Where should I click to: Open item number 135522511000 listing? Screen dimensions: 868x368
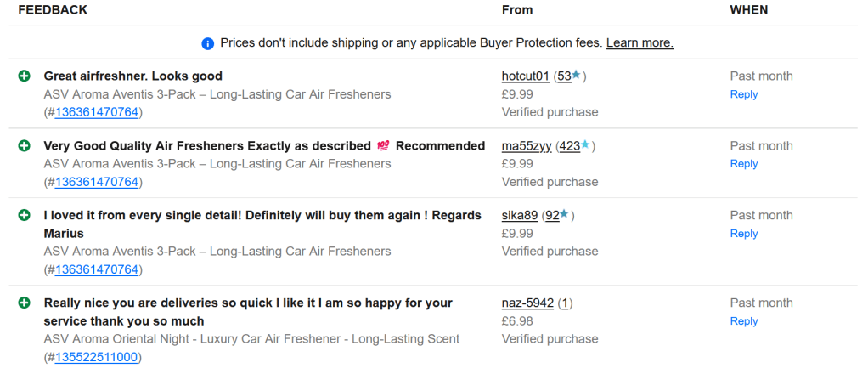coord(96,357)
